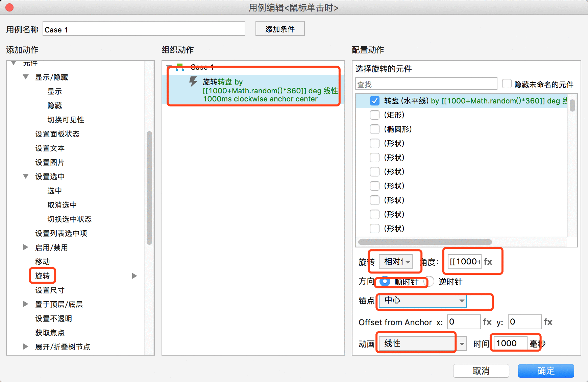
Task: Select the 获取焦点 action
Action: coord(50,333)
